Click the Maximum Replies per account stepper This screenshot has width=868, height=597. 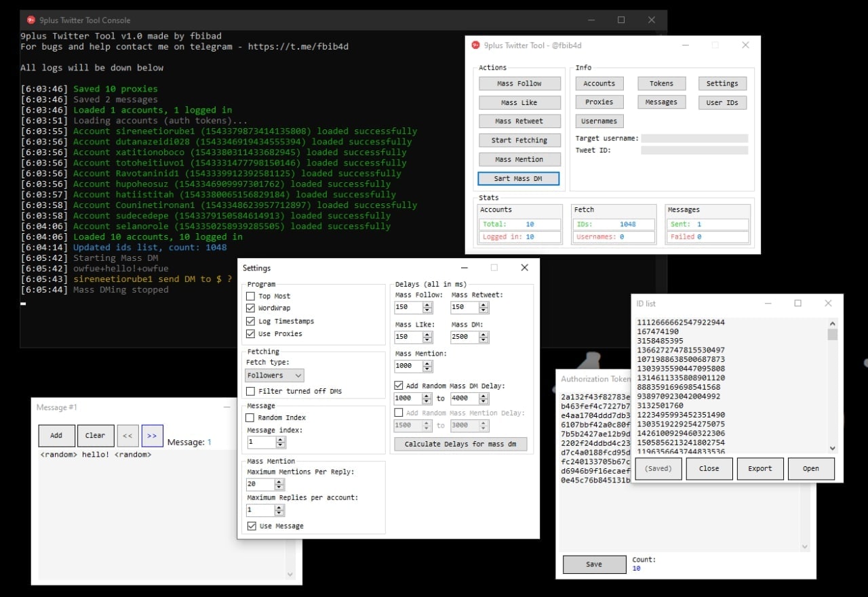[x=279, y=510]
